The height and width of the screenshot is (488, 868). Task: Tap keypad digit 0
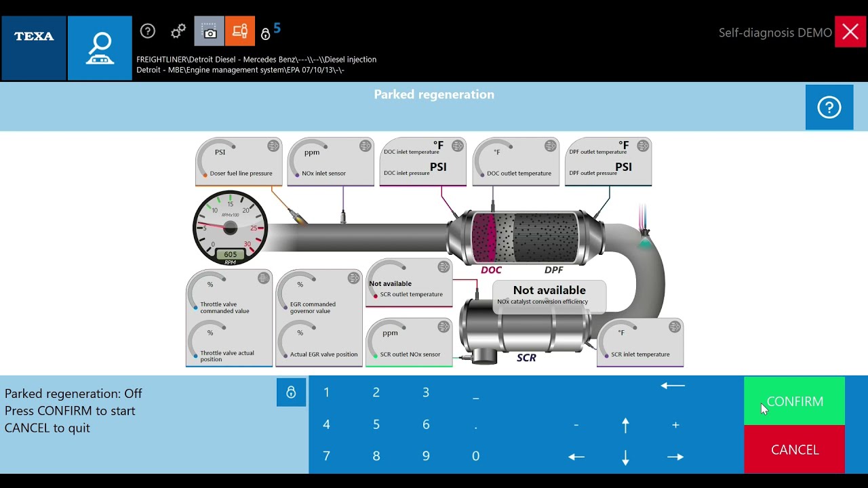[x=475, y=456]
